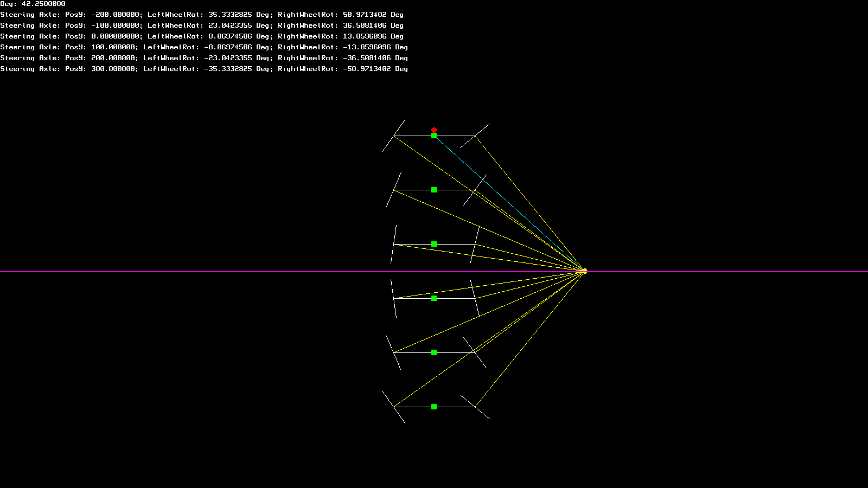
Task: Click the PosY: 300.000000 steering axle text
Action: [204, 69]
